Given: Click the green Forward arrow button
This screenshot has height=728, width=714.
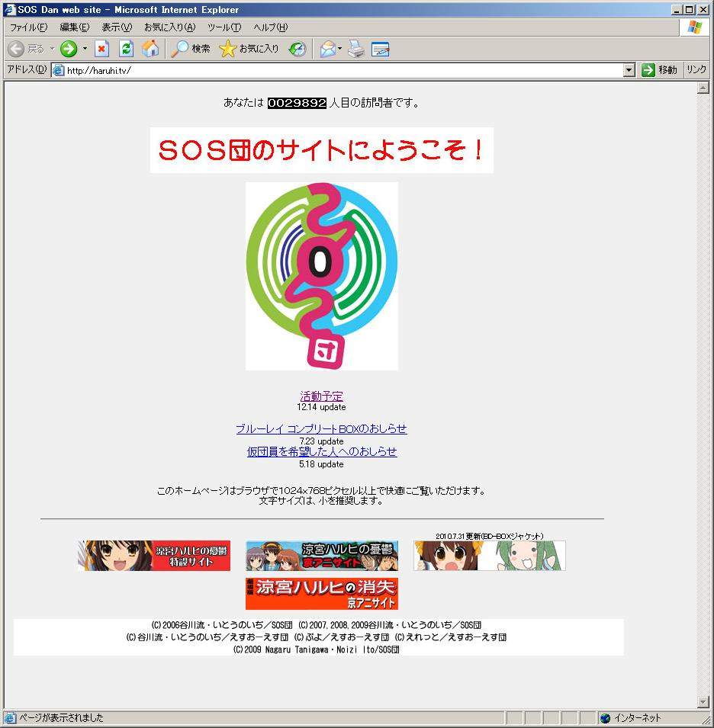Looking at the screenshot, I should coord(69,49).
